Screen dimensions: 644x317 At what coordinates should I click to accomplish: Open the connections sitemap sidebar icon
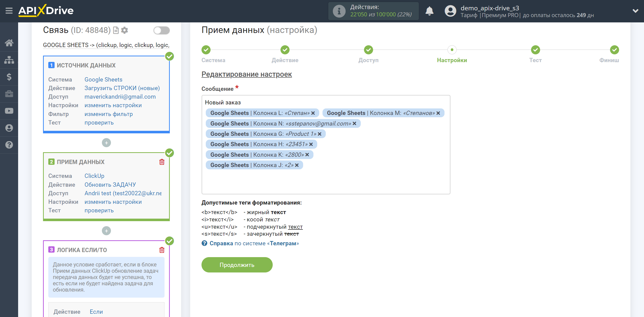9,60
